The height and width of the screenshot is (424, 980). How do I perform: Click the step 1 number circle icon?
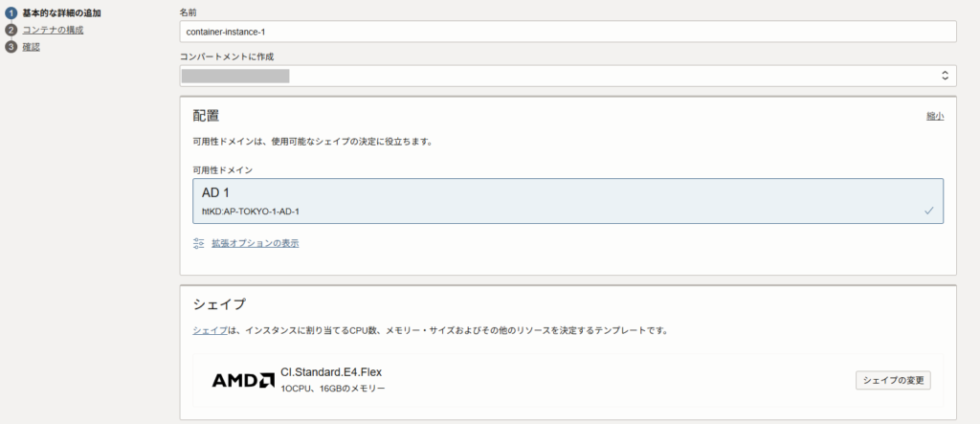coord(11,13)
